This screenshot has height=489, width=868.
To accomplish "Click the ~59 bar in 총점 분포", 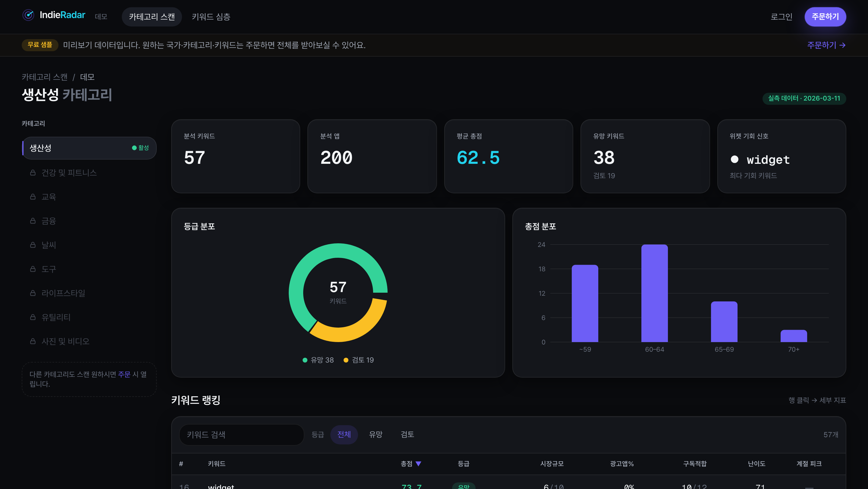I will (x=585, y=303).
